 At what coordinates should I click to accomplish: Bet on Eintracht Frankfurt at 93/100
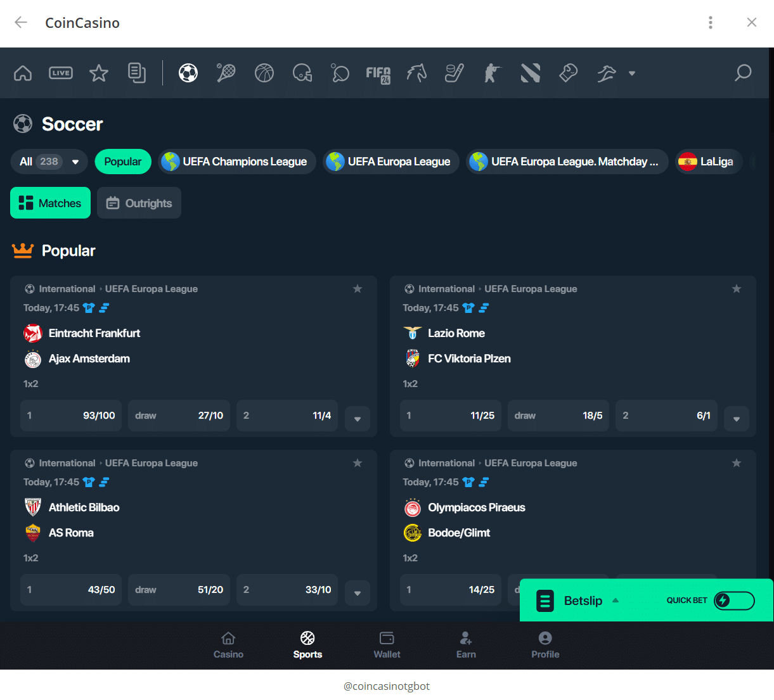coord(71,416)
